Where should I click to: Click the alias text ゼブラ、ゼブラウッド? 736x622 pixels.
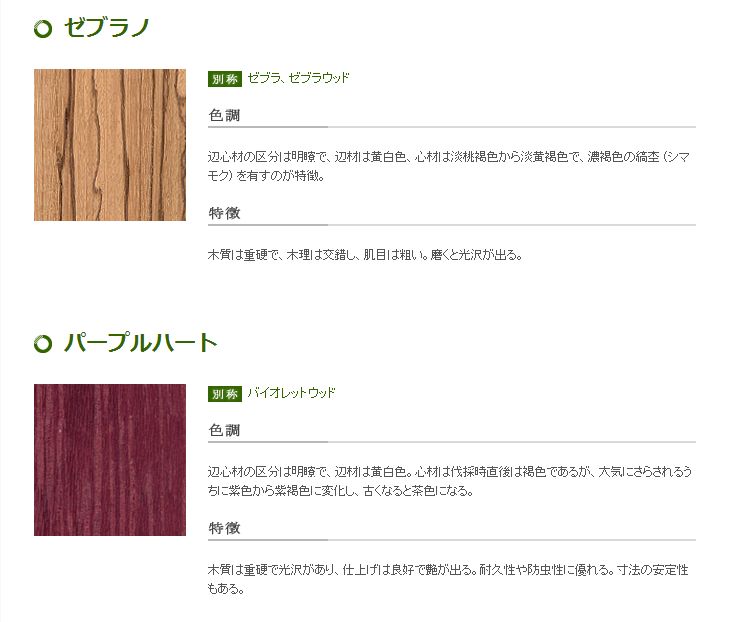[299, 78]
